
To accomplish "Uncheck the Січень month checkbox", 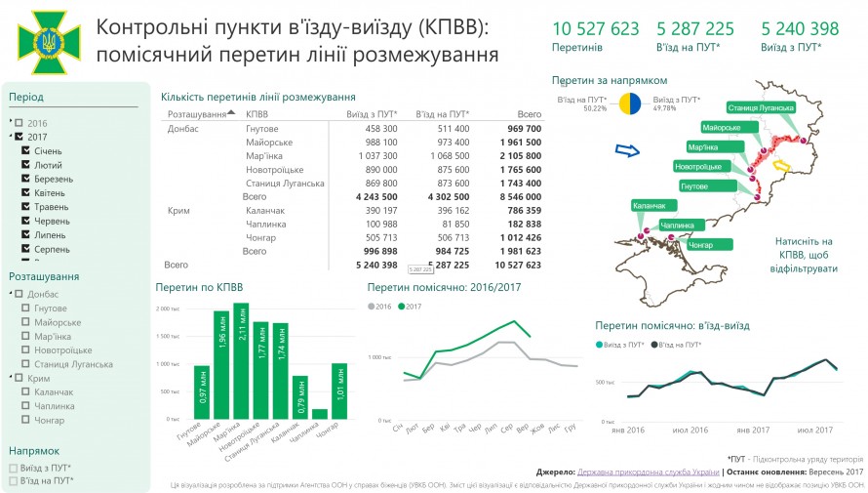I will [x=26, y=151].
